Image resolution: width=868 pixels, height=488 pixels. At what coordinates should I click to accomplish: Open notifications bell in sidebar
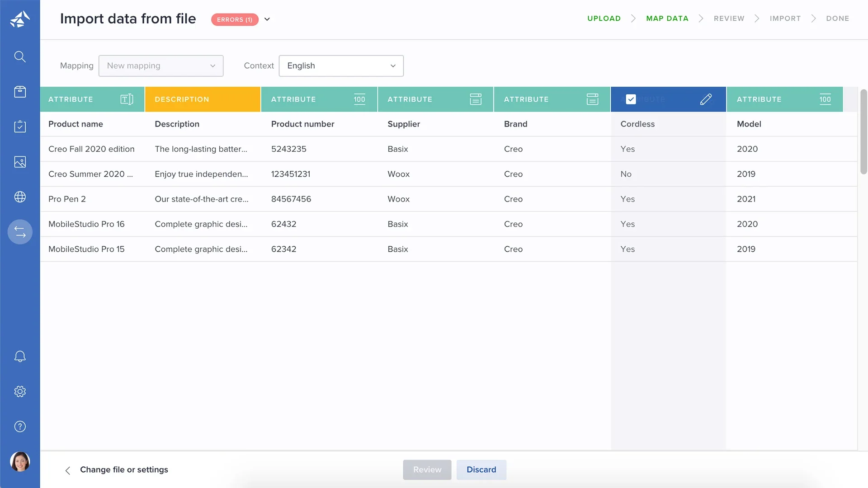point(20,357)
